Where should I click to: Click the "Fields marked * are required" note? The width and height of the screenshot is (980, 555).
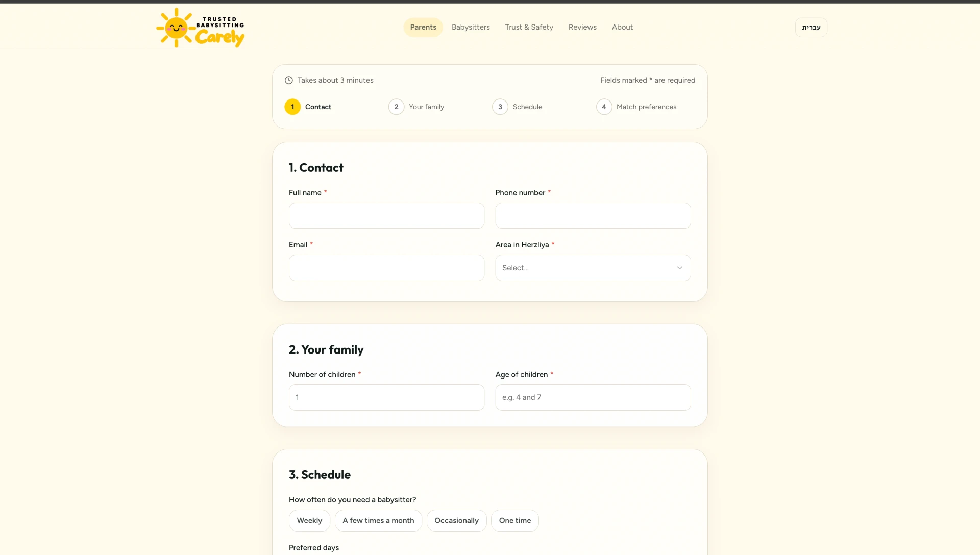click(x=648, y=80)
